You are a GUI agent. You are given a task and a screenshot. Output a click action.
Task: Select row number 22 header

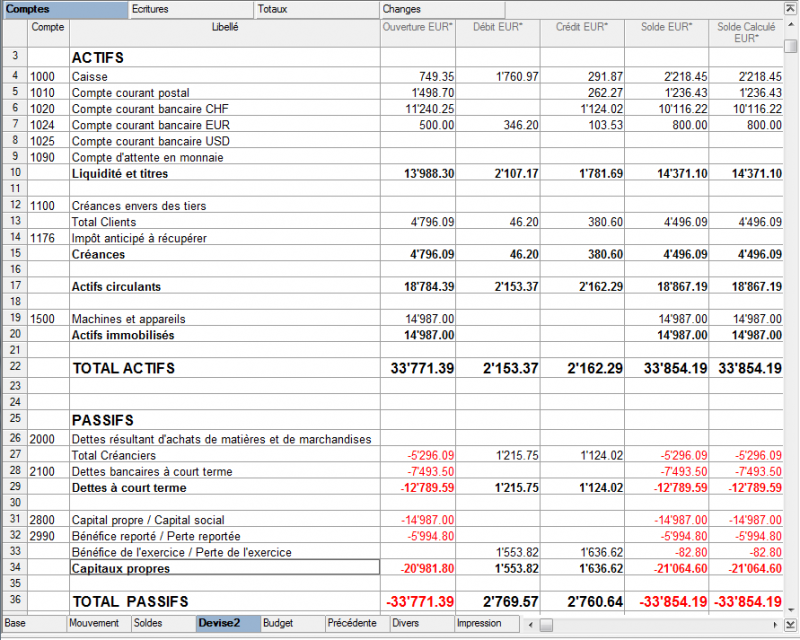15,367
